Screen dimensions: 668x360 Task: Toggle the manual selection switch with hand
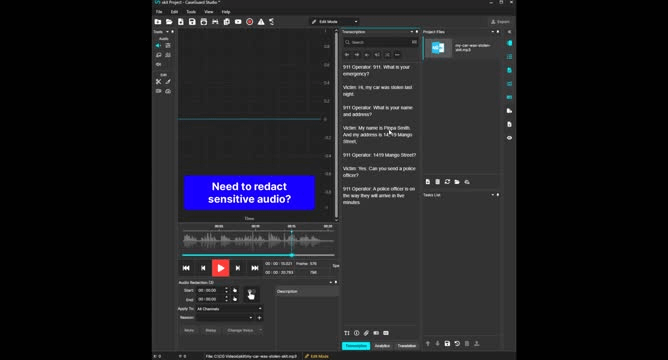point(251,294)
